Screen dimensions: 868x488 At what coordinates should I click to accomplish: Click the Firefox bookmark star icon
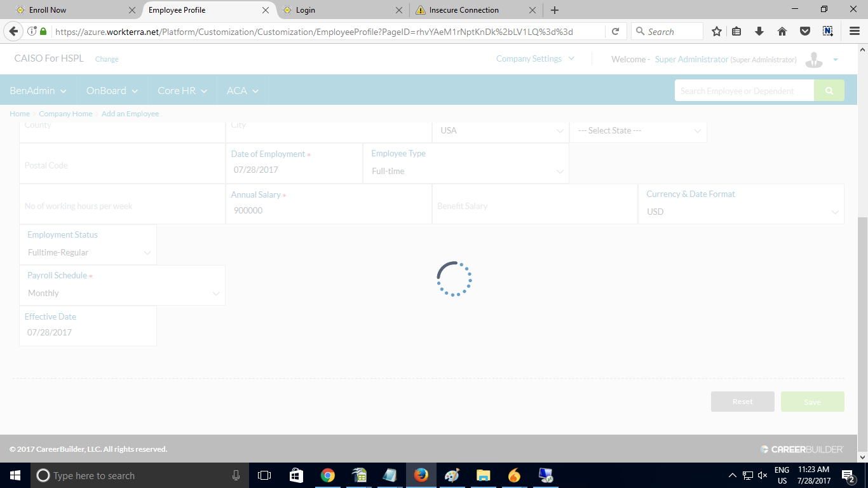tap(717, 32)
